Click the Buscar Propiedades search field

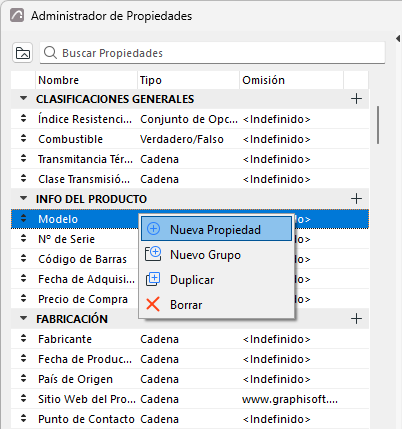(x=212, y=53)
